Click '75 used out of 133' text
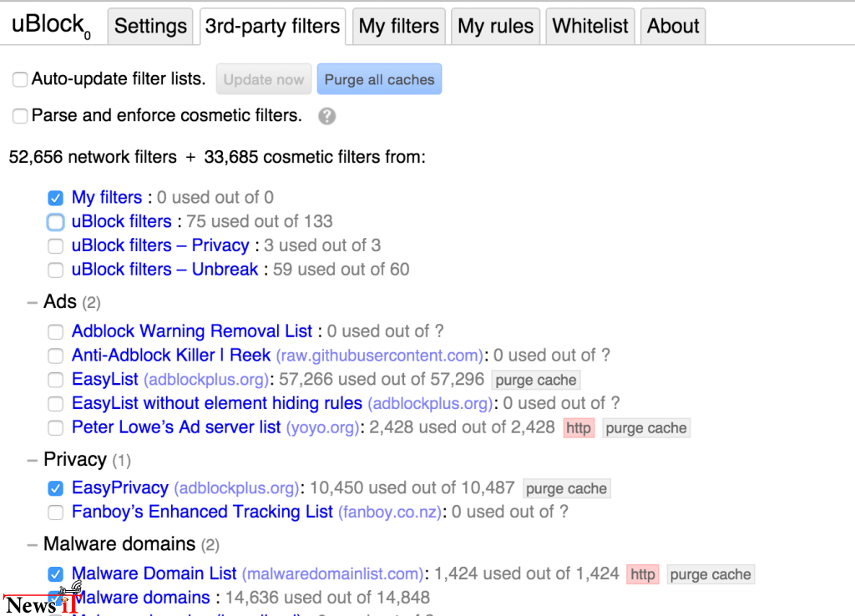The height and width of the screenshot is (616, 855). tap(260, 221)
